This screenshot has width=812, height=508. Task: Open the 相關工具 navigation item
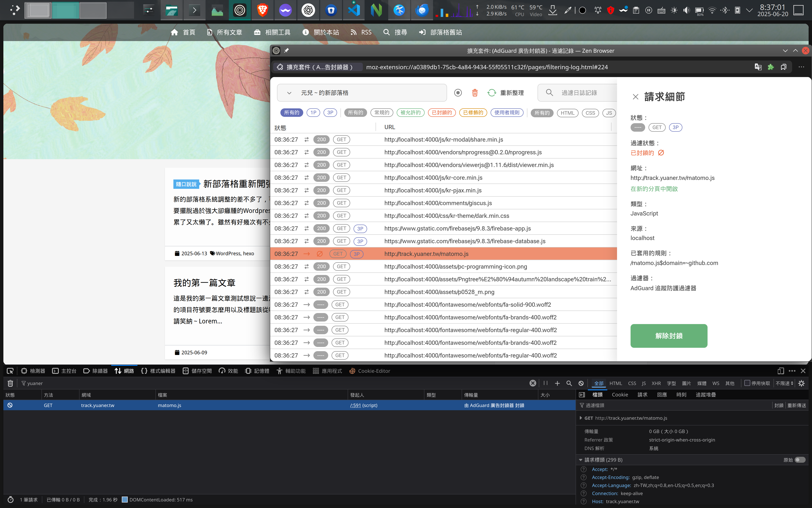click(272, 32)
